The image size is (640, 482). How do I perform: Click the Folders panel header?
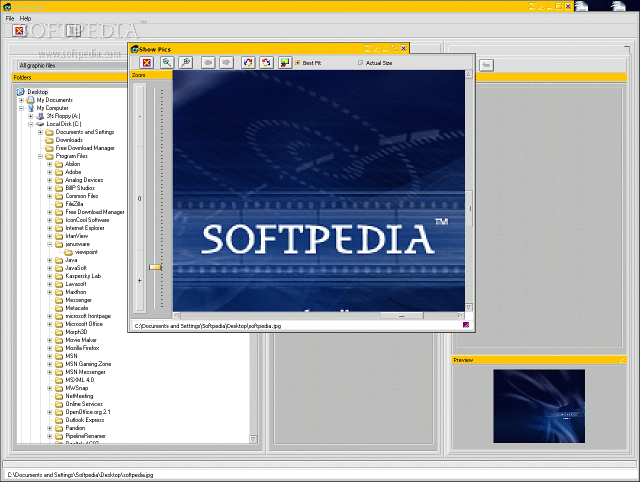[x=69, y=77]
